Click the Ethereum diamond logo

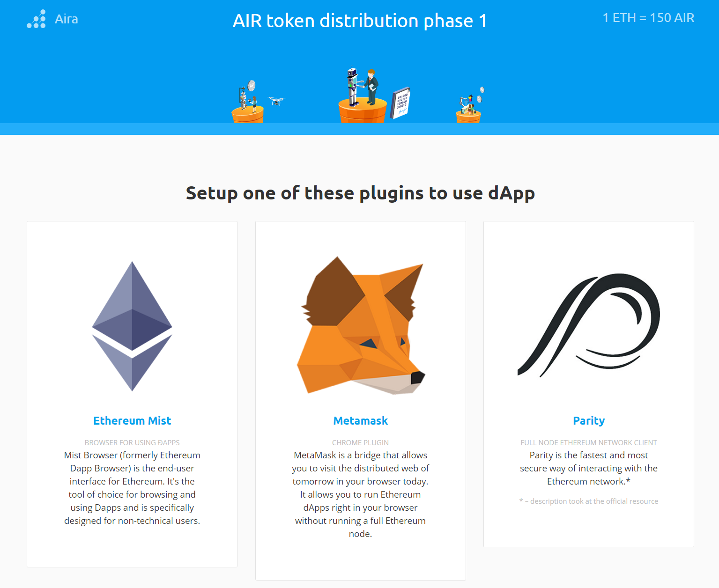point(132,326)
